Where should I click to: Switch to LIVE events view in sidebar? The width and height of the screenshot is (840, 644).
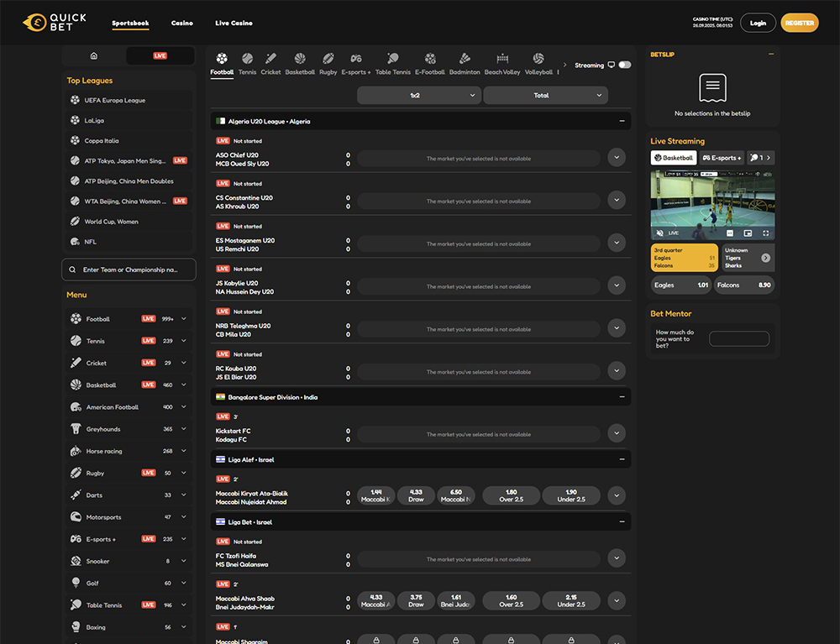pos(160,55)
